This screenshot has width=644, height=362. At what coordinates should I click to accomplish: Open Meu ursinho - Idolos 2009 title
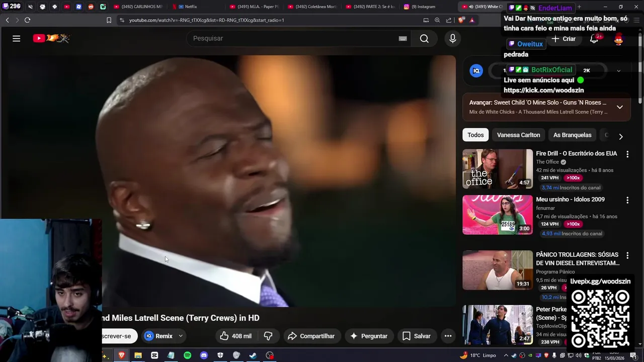pyautogui.click(x=570, y=200)
